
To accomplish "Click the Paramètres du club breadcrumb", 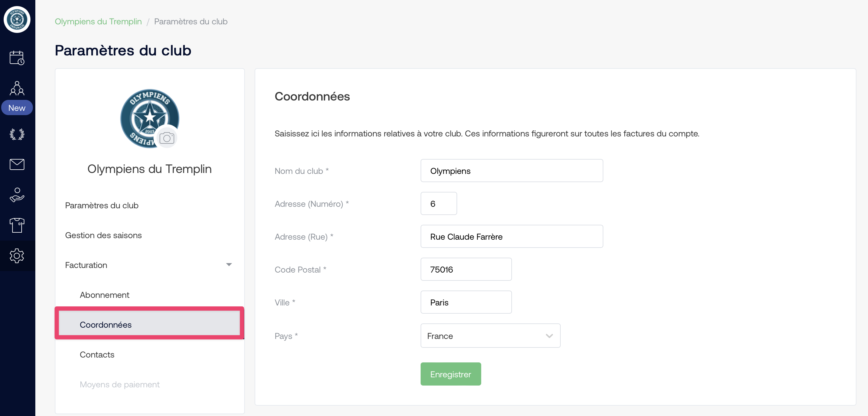I will point(191,22).
